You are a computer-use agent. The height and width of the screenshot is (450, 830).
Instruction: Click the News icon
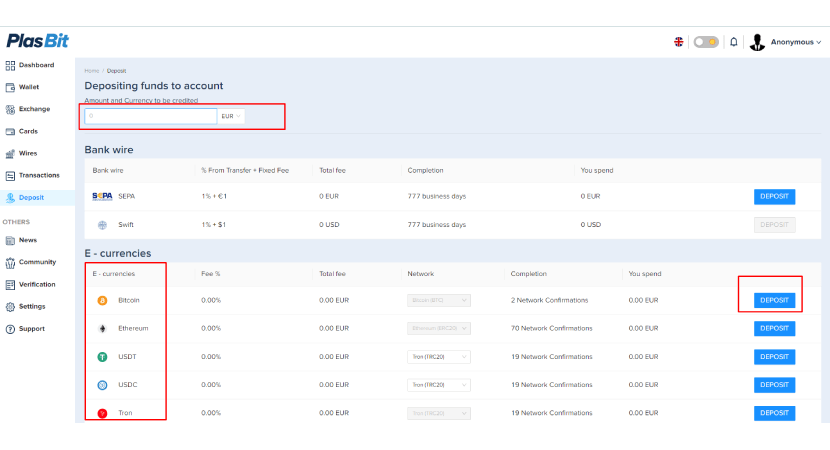point(10,240)
